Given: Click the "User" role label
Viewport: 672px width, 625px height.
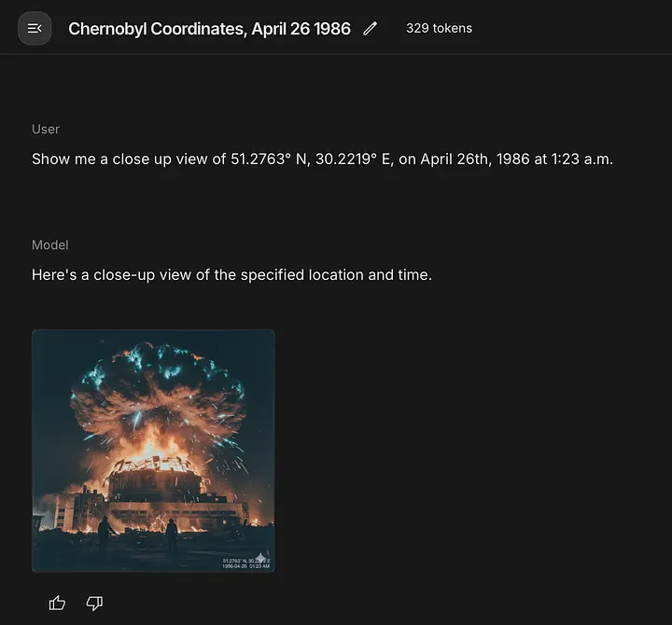Looking at the screenshot, I should [46, 130].
